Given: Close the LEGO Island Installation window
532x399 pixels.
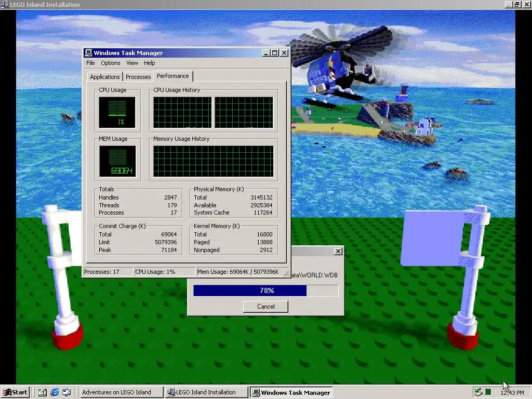Looking at the screenshot, I should (527, 4).
